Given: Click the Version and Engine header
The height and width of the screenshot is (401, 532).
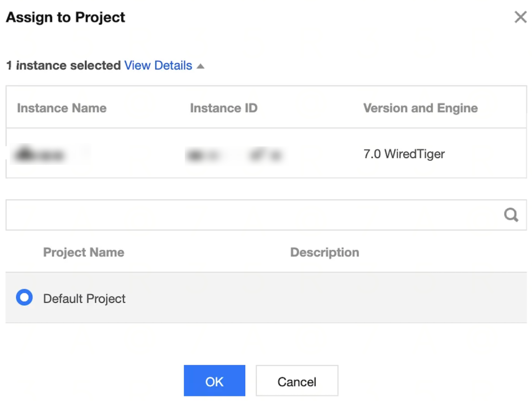Looking at the screenshot, I should pos(420,108).
